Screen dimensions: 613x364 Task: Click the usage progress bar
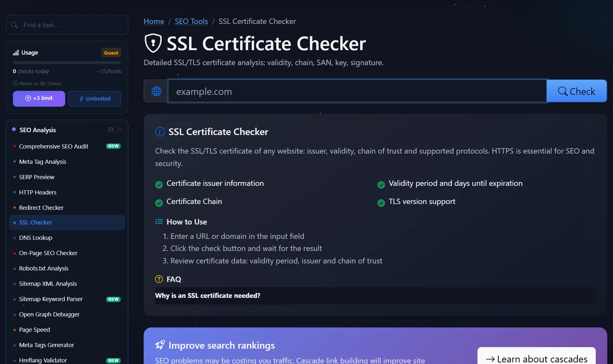(x=67, y=62)
